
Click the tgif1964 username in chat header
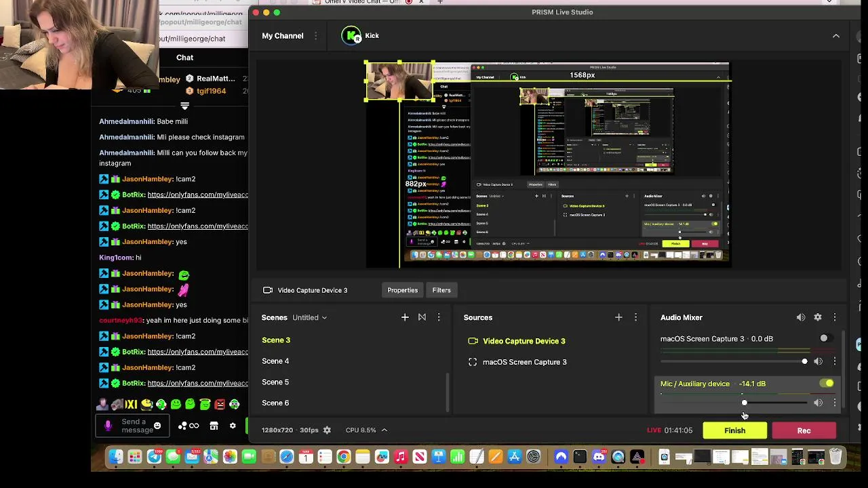[x=211, y=91]
